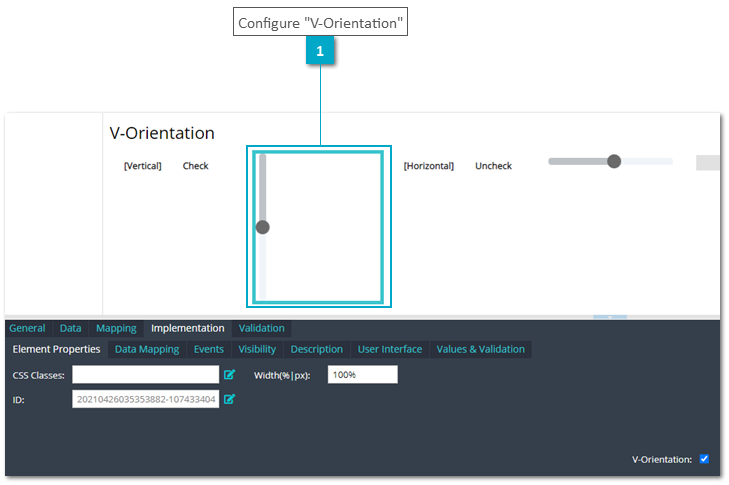Click the [Horizontal] label
The height and width of the screenshot is (485, 729).
[429, 166]
